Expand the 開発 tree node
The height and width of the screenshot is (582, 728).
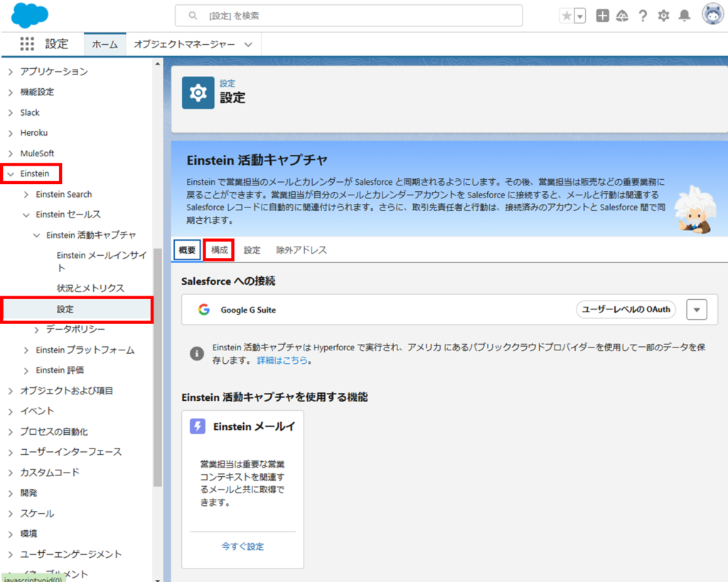click(x=10, y=493)
